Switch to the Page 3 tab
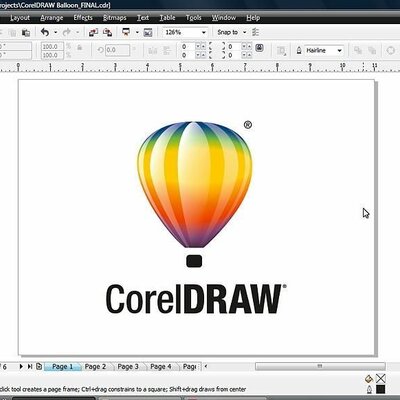 [x=128, y=367]
